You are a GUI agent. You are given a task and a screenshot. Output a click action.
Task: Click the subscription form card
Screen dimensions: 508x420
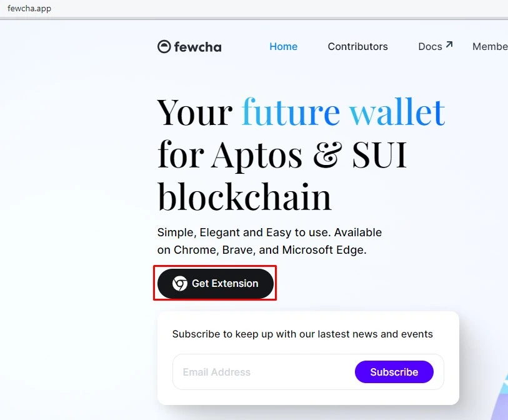tap(307, 356)
